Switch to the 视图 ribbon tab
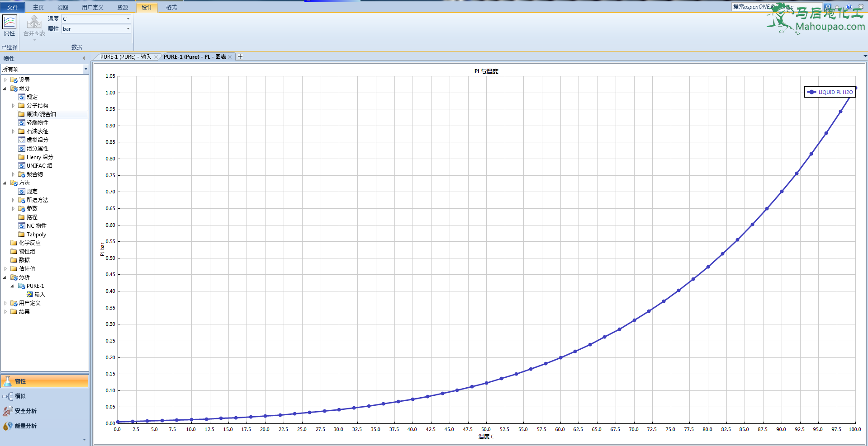 pyautogui.click(x=63, y=7)
